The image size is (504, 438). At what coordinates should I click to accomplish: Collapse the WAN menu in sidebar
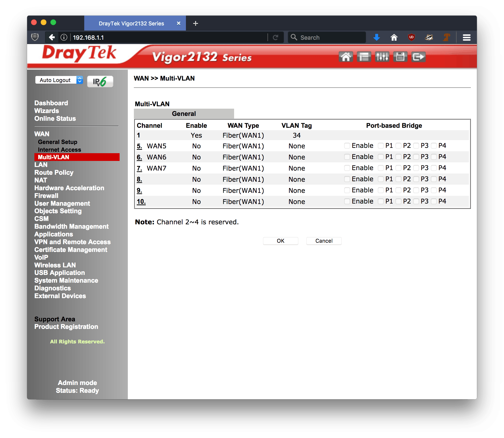coord(42,134)
